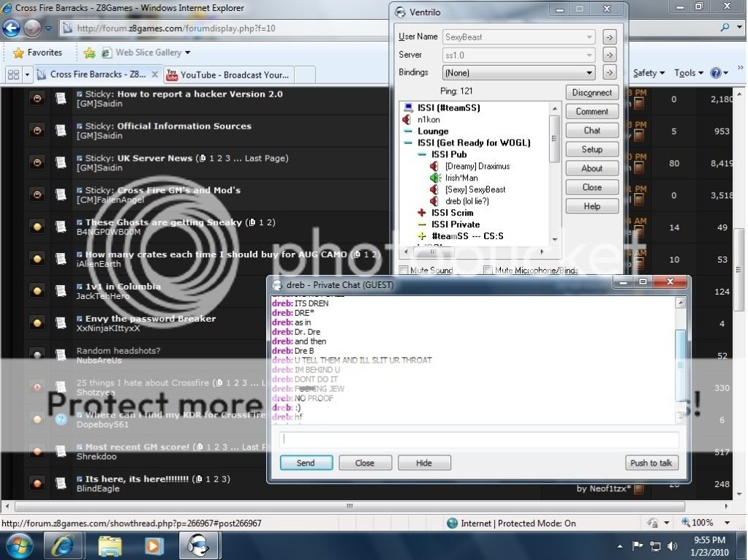Click the Windows Start orb
Viewport: 748px width, 560px height.
pyautogui.click(x=20, y=545)
